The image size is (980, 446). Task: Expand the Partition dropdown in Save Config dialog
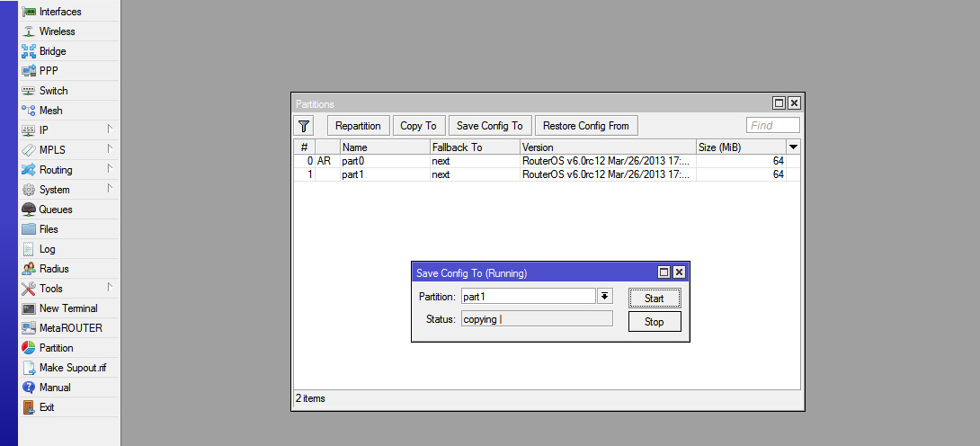[x=605, y=297]
